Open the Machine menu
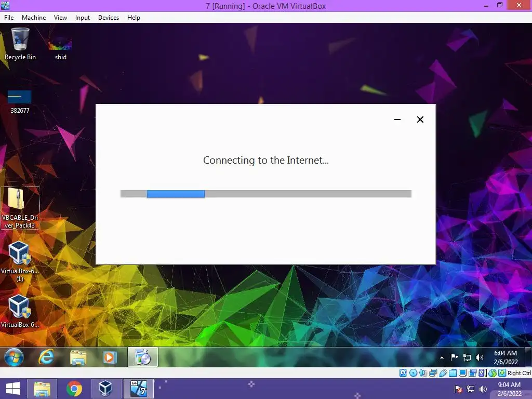The width and height of the screenshot is (532, 399). pos(34,18)
